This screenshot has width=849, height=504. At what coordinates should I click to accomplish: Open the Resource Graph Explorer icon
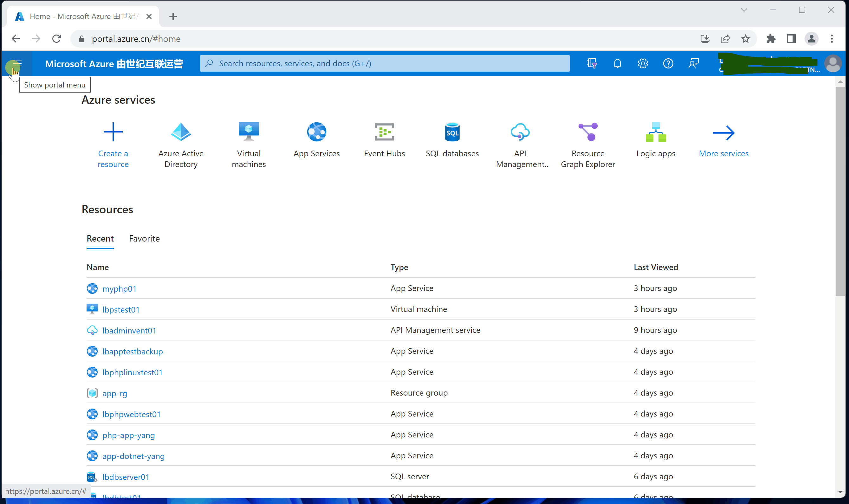(x=587, y=132)
